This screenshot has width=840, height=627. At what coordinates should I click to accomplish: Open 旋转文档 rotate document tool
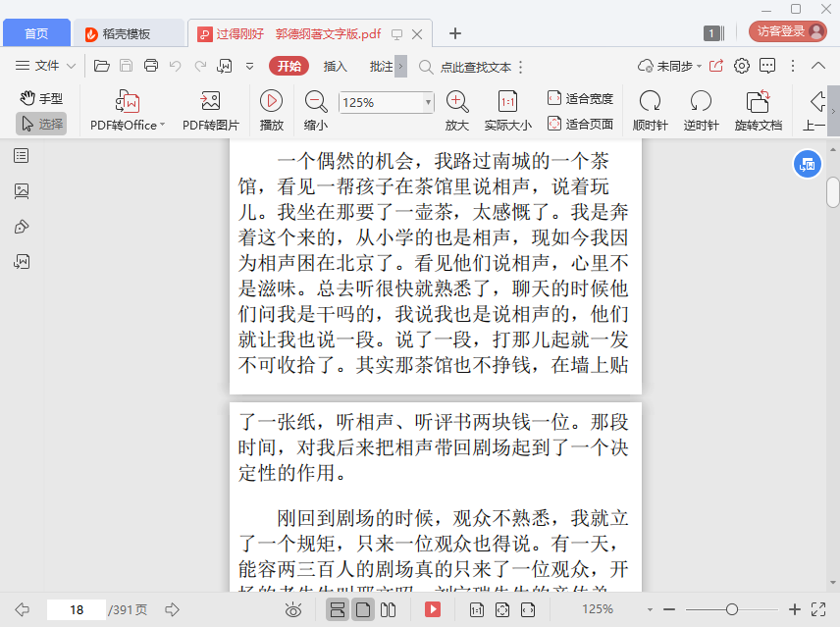pyautogui.click(x=758, y=111)
